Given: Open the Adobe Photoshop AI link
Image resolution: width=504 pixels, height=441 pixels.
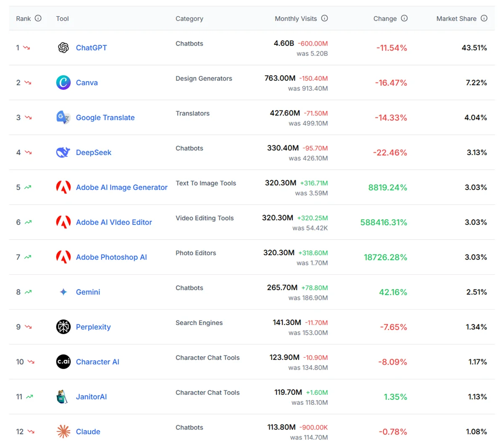Looking at the screenshot, I should [x=111, y=257].
